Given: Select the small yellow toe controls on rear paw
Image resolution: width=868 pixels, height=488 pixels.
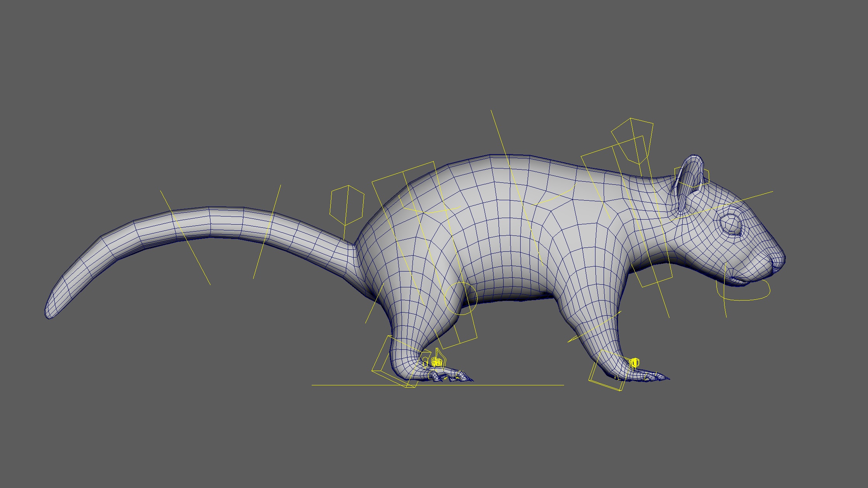Looking at the screenshot, I should tap(437, 362).
